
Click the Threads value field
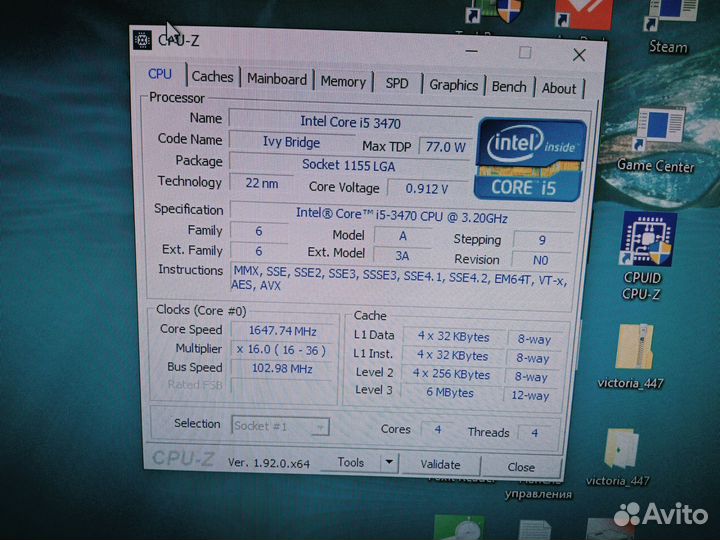pos(535,433)
